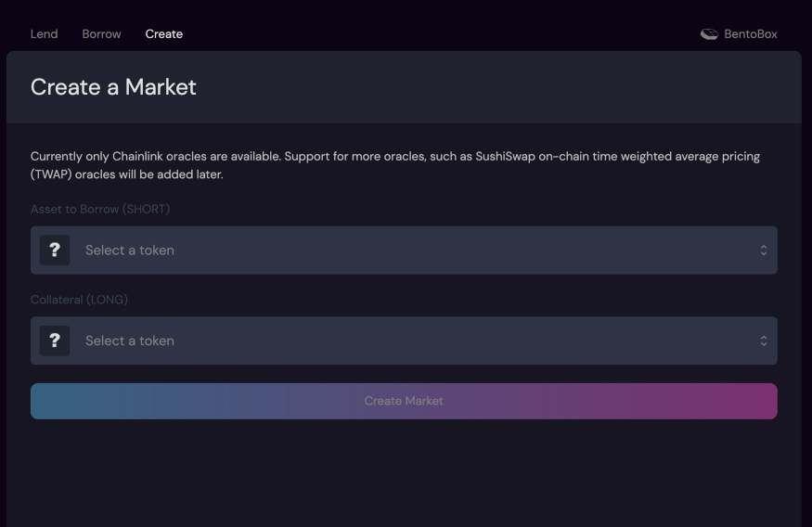This screenshot has width=812, height=527.
Task: Click the 'Asset to Borrow (SHORT)' label
Action: (x=100, y=210)
